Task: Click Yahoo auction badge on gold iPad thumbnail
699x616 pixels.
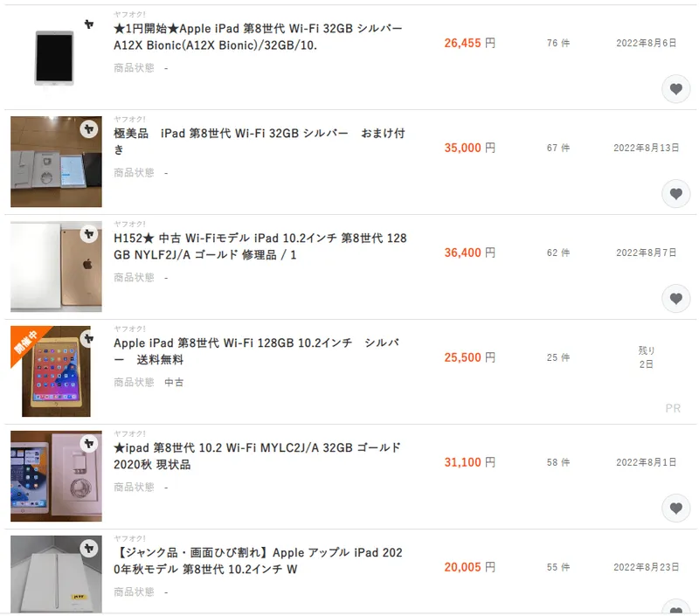Action: coord(89,234)
